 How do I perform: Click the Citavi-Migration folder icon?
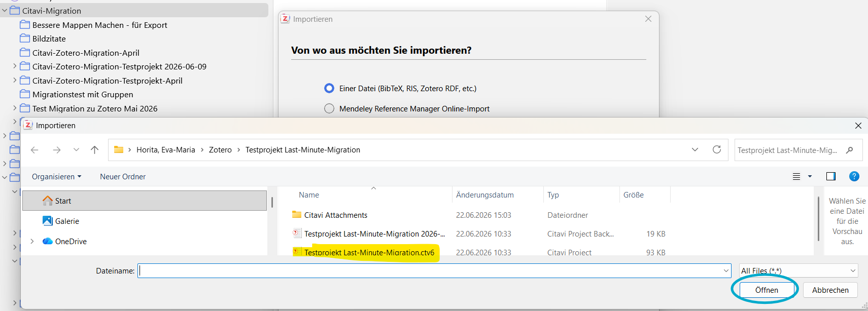[15, 10]
